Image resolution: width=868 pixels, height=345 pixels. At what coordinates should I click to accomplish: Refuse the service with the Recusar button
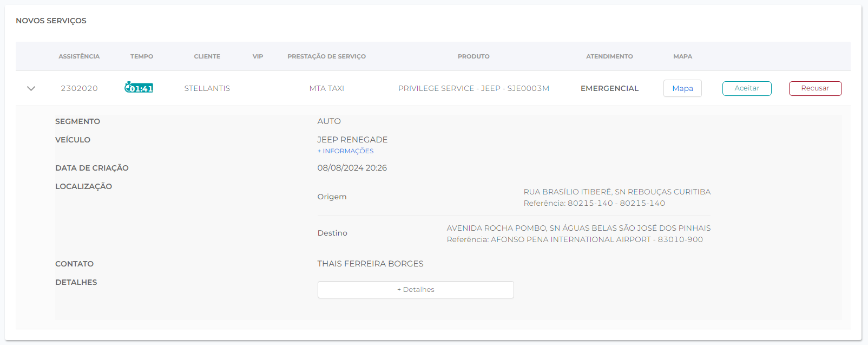815,88
